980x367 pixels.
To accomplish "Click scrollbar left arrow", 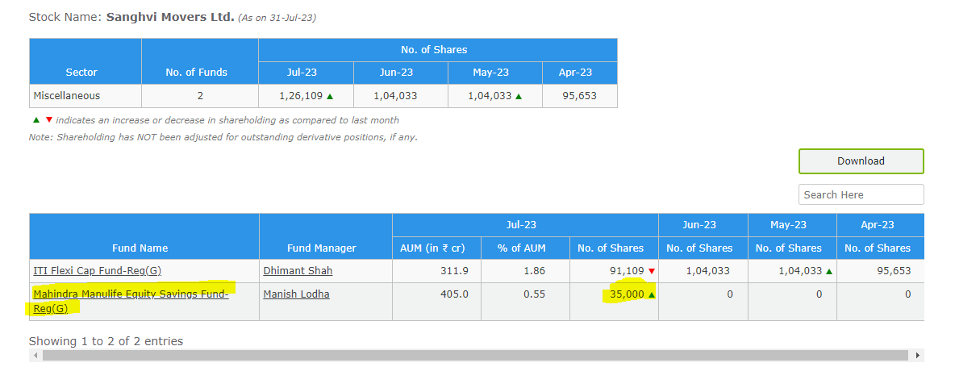I will click(x=34, y=356).
